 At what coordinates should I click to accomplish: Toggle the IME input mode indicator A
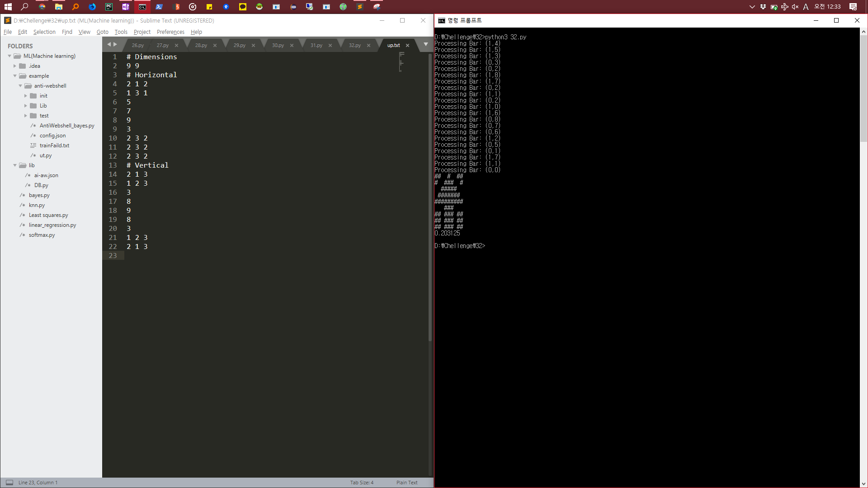click(806, 7)
